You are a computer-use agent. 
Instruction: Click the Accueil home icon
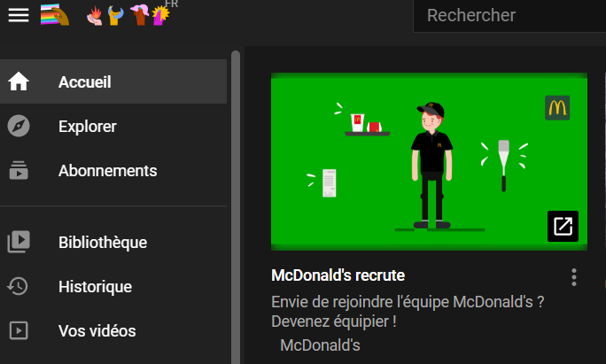click(x=19, y=81)
